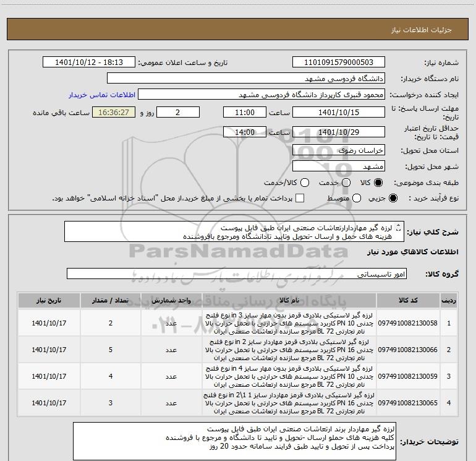
Task: Select product code 0974910082130066
Action: [408, 350]
